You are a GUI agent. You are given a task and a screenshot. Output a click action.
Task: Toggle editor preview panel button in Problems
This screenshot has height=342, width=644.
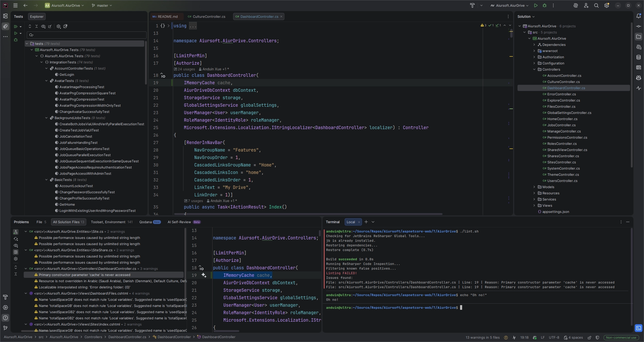tap(16, 252)
